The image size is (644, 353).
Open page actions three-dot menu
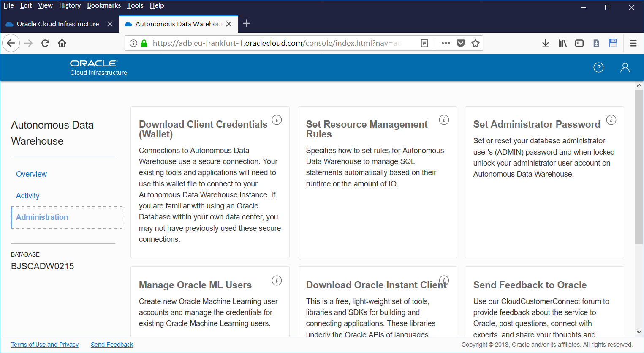coord(446,43)
